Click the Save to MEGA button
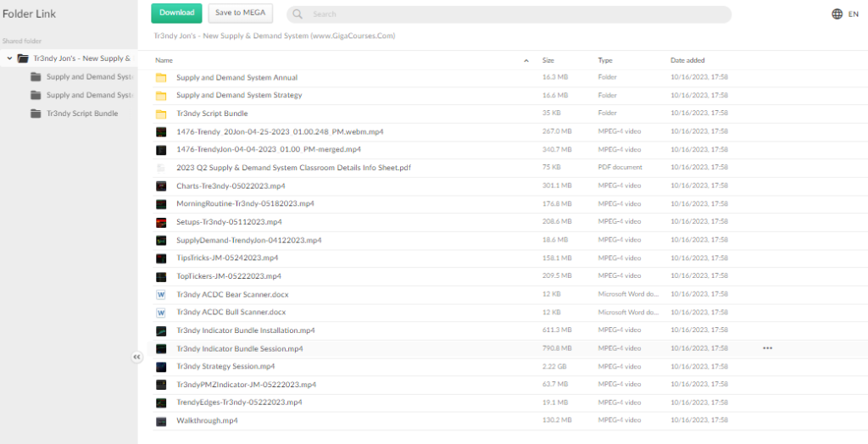This screenshot has height=444, width=868. (240, 13)
